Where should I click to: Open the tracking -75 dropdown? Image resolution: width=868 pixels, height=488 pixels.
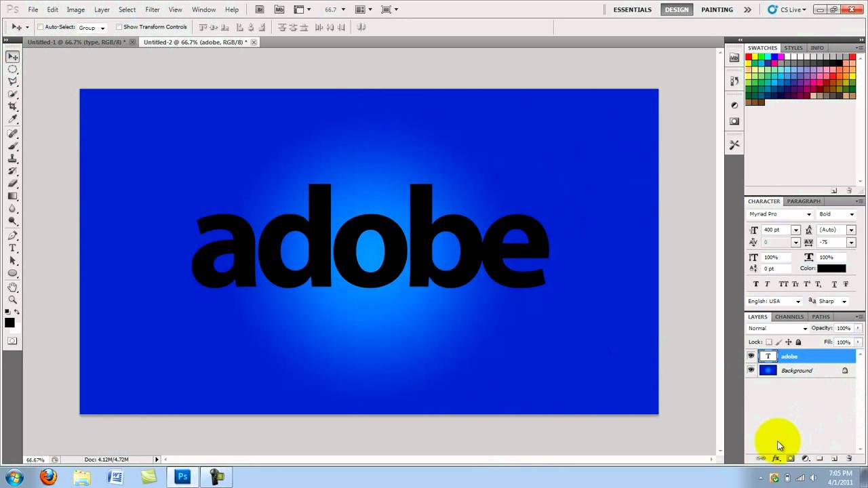[x=851, y=243]
